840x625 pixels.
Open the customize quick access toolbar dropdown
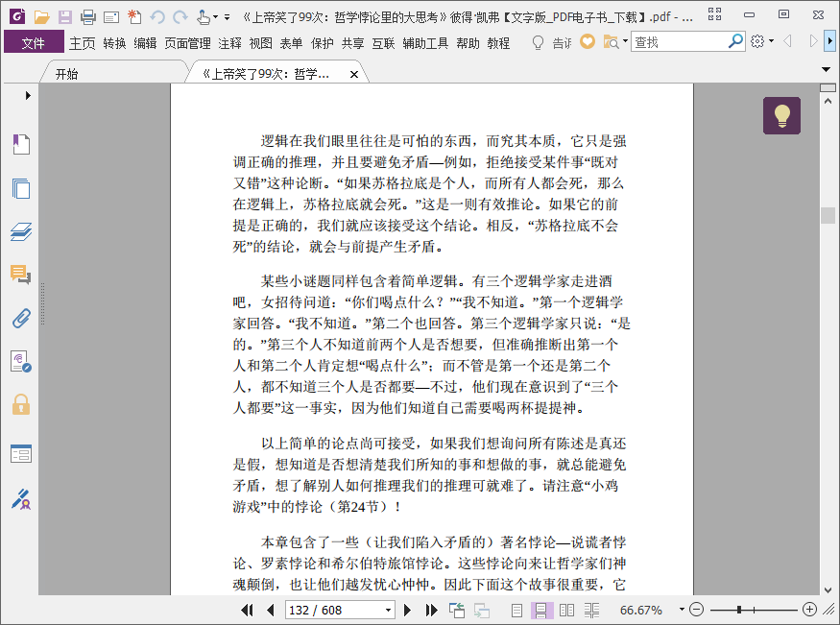pyautogui.click(x=228, y=17)
